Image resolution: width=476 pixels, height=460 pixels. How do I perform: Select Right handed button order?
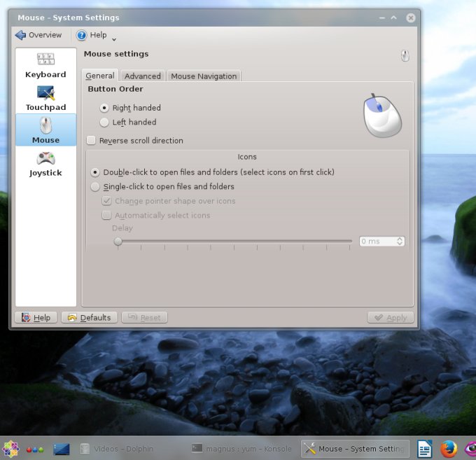(105, 108)
